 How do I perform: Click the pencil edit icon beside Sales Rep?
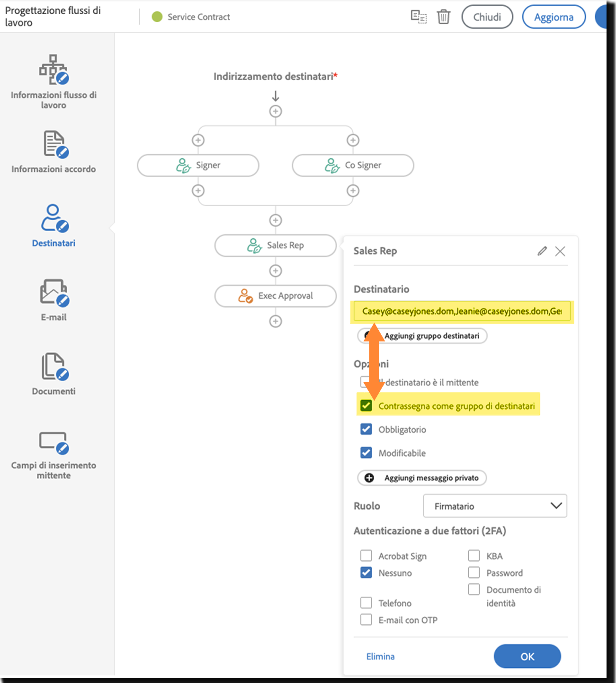coord(542,251)
